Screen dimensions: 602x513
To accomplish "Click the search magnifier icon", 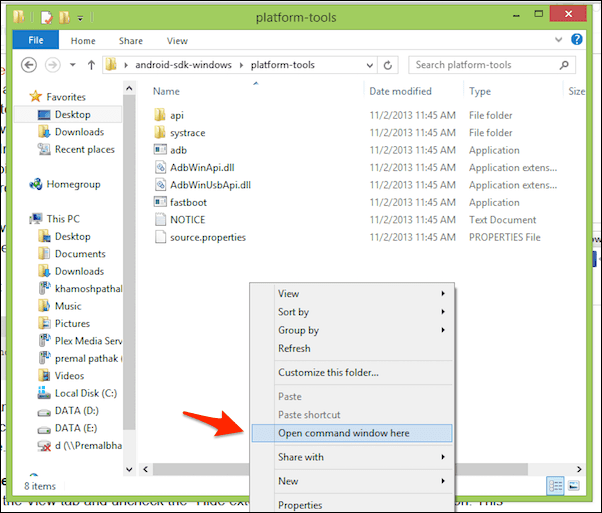I will coord(564,65).
